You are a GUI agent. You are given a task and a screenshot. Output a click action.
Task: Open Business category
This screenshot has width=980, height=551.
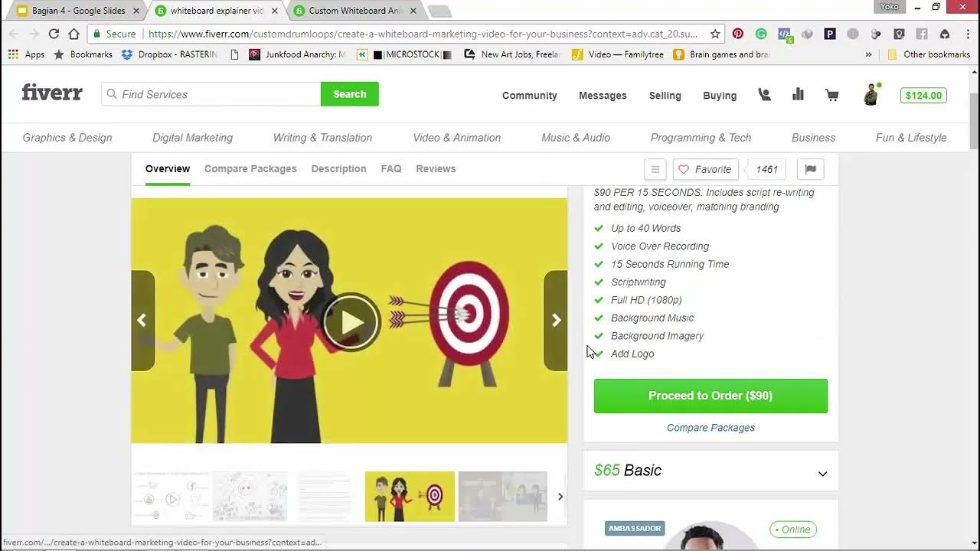[813, 138]
